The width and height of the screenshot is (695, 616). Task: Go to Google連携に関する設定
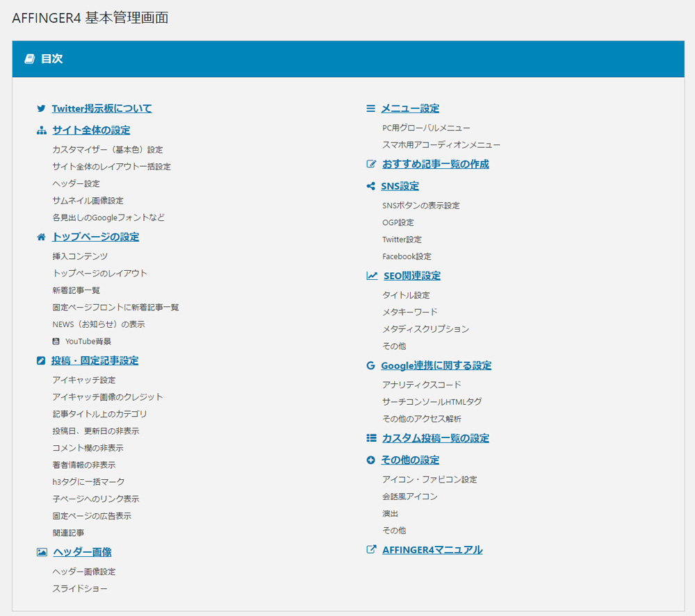(x=436, y=366)
